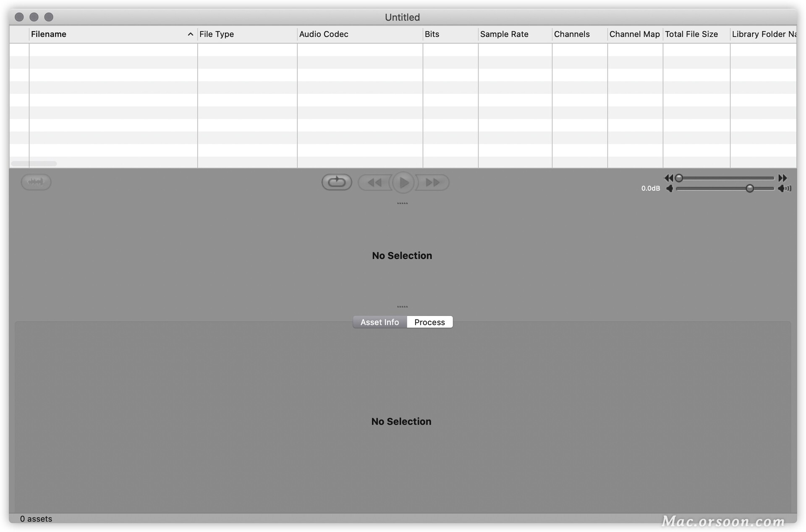Image resolution: width=806 pixels, height=532 pixels.
Task: Click the Channels column header
Action: (580, 34)
